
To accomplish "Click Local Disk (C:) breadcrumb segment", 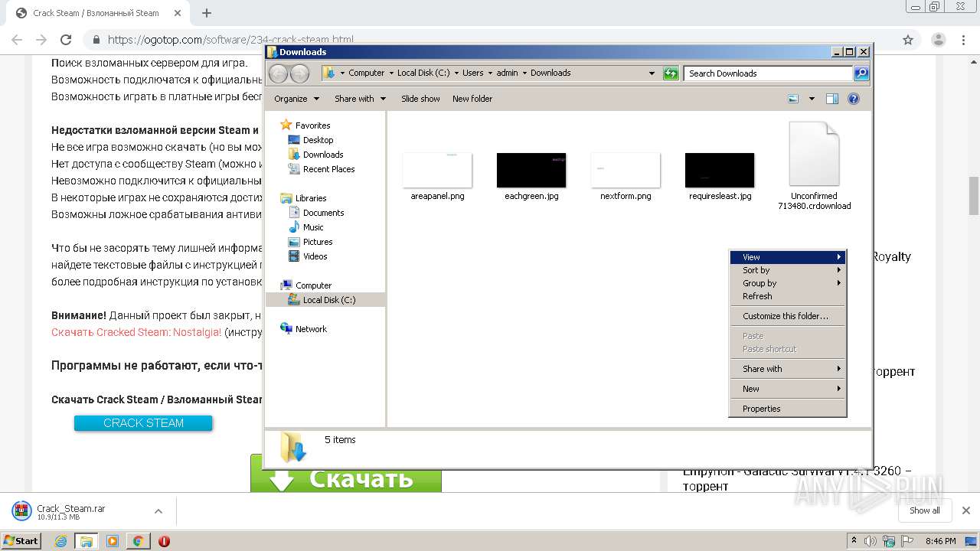I will 423,73.
